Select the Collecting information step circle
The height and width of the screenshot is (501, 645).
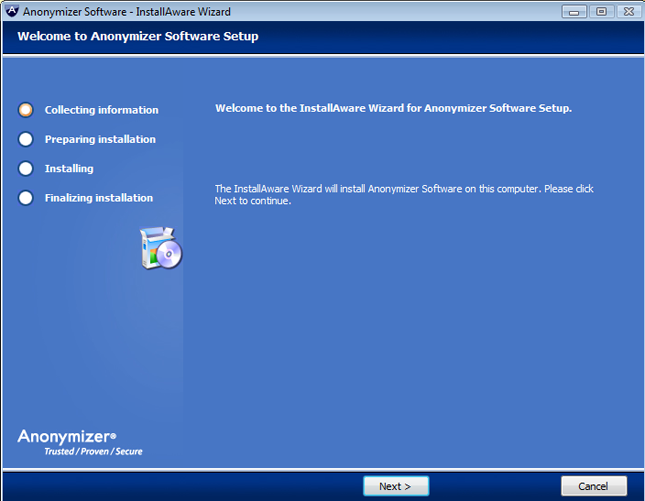(26, 110)
